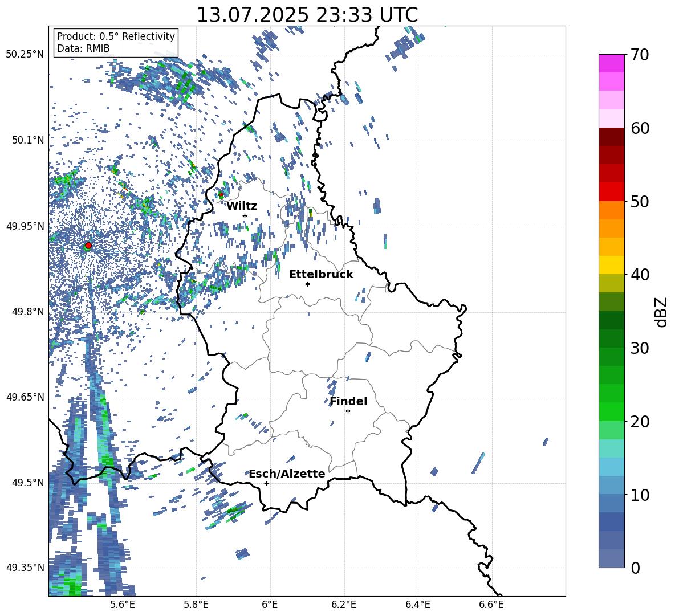Pick the dark maroon colorbar swatch below 60

(611, 137)
